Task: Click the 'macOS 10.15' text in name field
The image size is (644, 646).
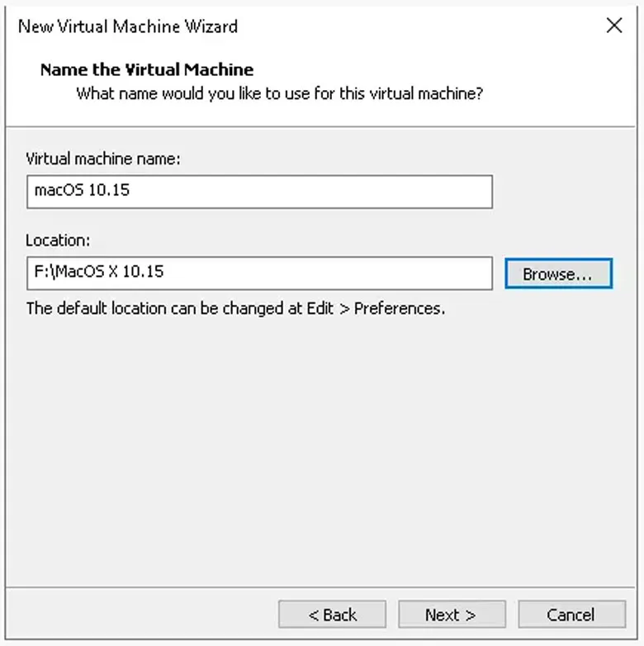Action: (x=82, y=191)
